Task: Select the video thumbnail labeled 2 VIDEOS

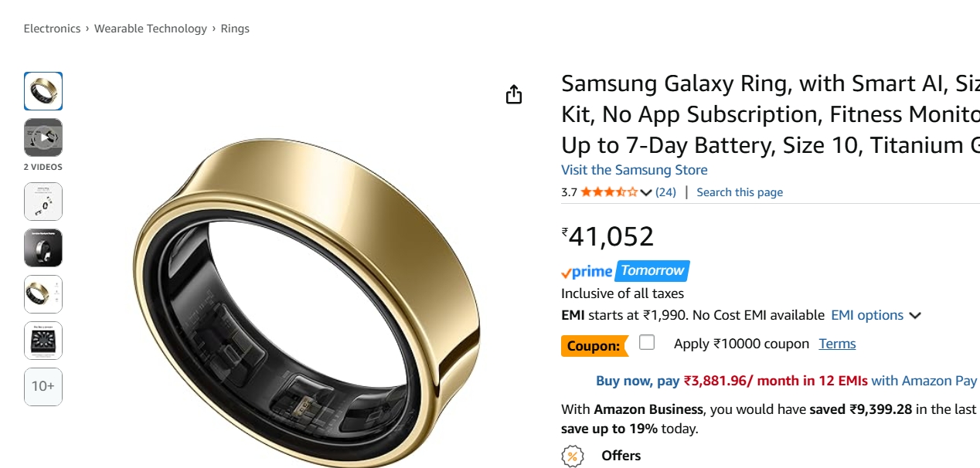Action: [43, 137]
